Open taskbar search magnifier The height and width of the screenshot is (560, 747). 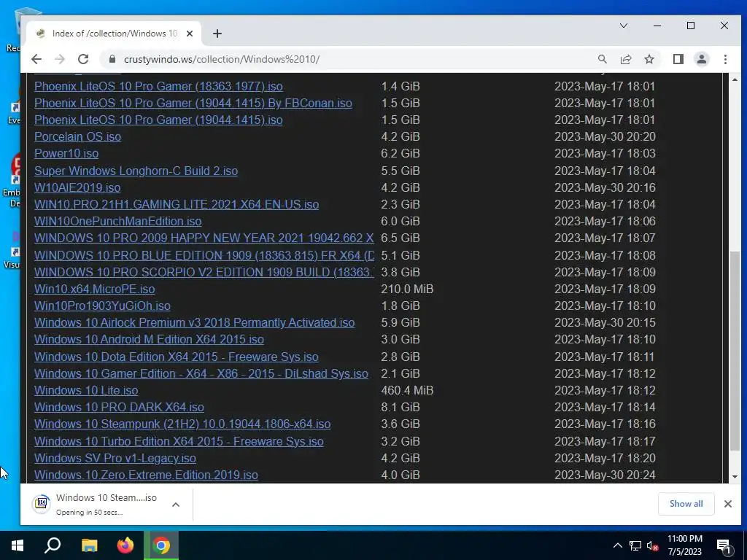pyautogui.click(x=53, y=545)
